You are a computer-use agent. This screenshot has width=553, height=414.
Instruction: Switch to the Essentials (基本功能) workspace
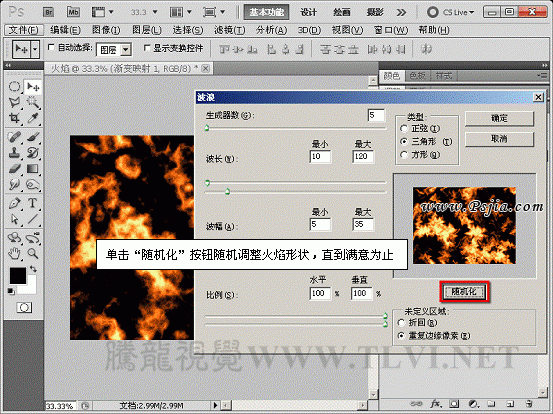pos(266,12)
